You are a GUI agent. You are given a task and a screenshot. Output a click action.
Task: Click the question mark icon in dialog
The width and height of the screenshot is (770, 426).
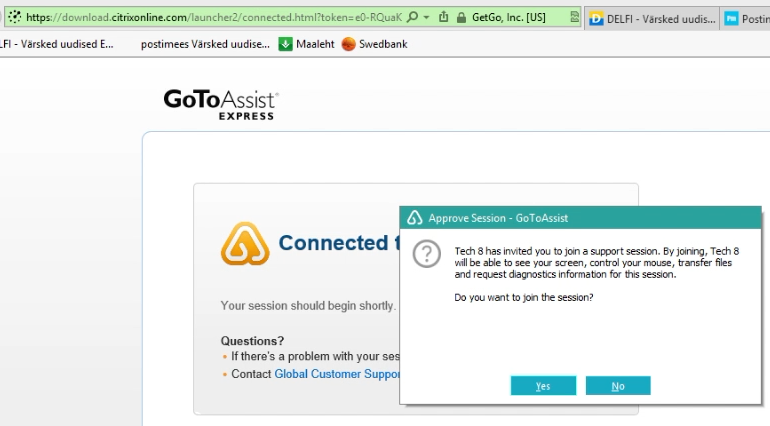426,254
